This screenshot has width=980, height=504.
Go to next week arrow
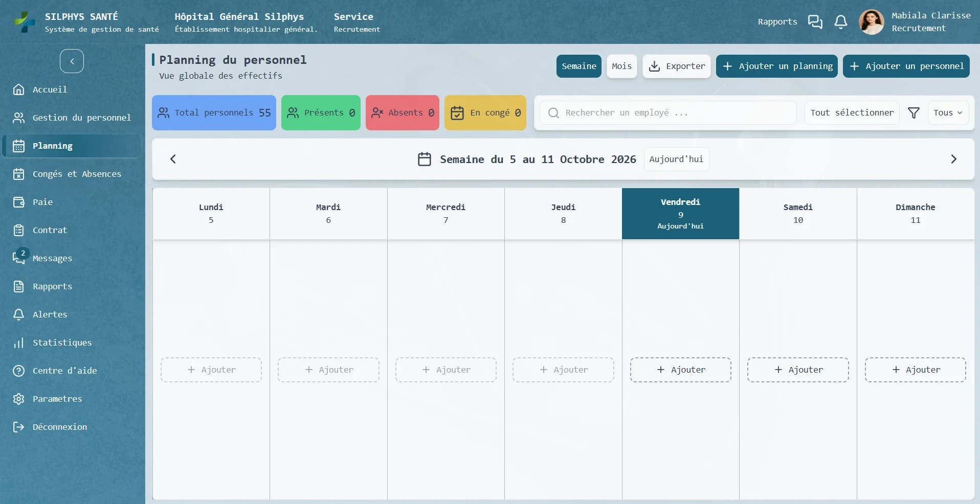tap(953, 159)
